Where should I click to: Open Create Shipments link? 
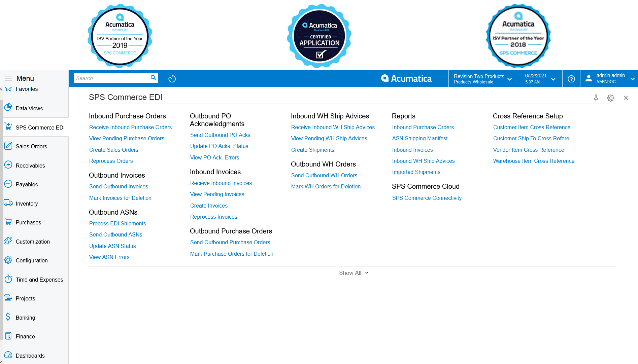click(312, 150)
